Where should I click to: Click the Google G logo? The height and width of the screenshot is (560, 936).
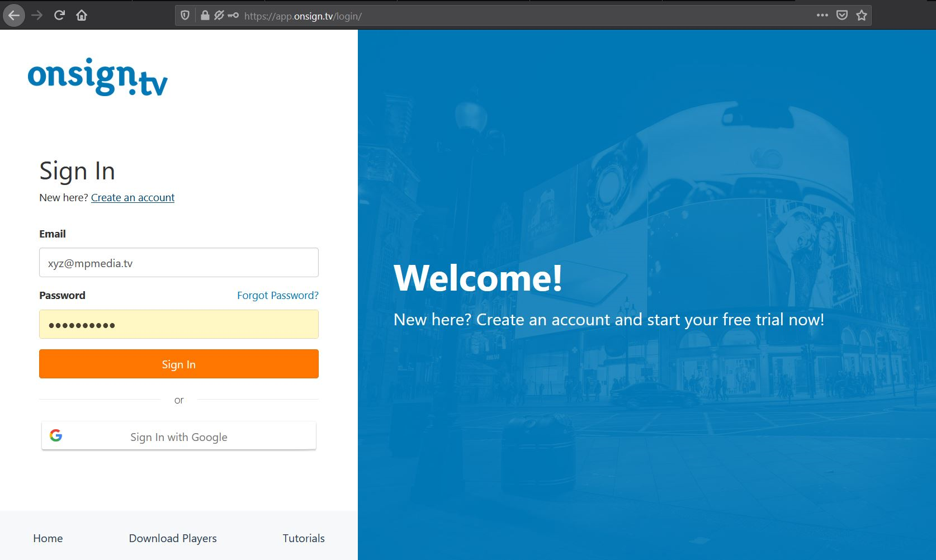[x=56, y=435]
